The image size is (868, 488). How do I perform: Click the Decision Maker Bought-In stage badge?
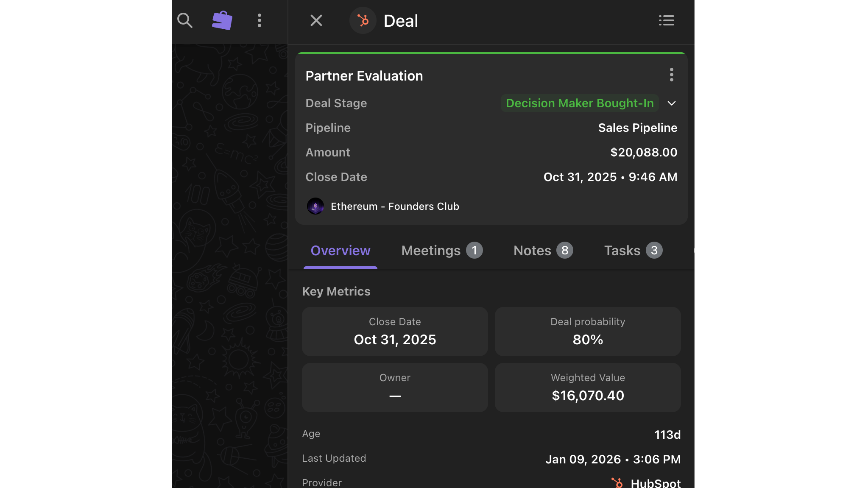click(579, 103)
